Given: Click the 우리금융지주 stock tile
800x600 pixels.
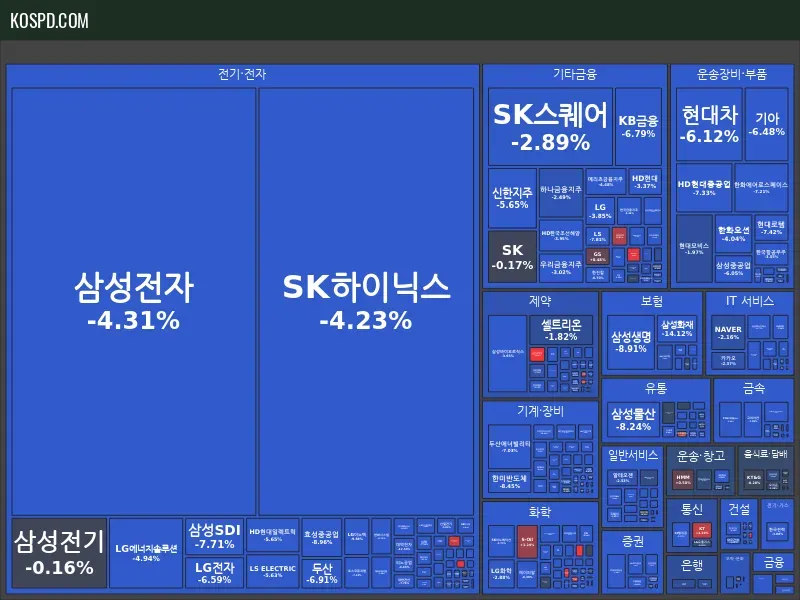Looking at the screenshot, I should [x=561, y=268].
